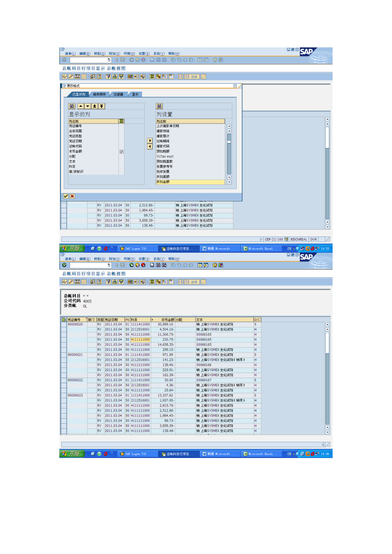Select 已显示列 tab in dialog
Screen dimensions: 392x554
coord(79,94)
